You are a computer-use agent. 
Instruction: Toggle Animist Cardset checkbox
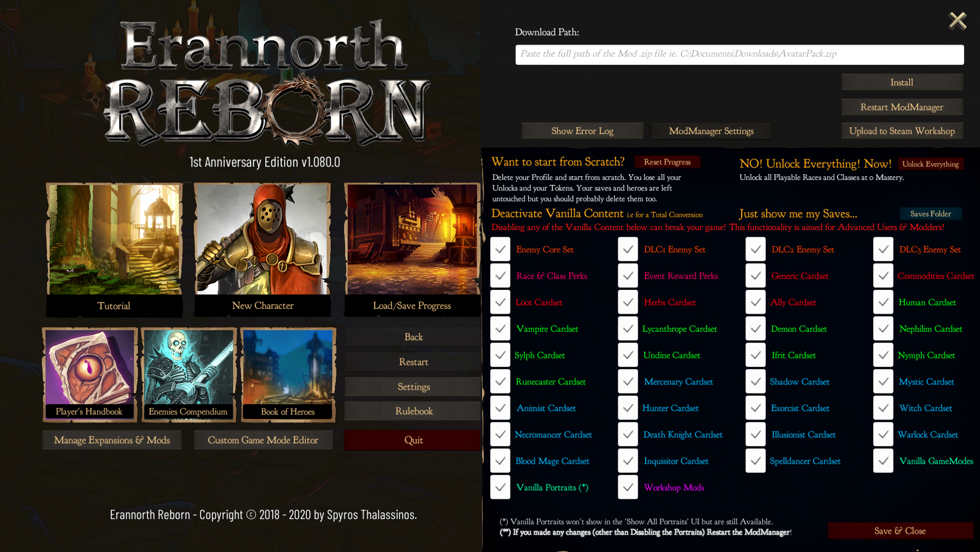pos(500,408)
